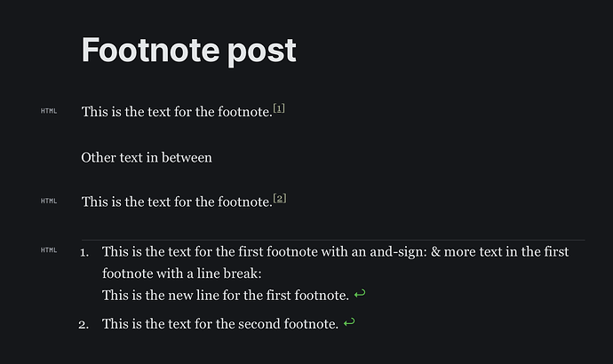Click 'footnote with a line break:' line
The width and height of the screenshot is (613, 364).
(182, 273)
